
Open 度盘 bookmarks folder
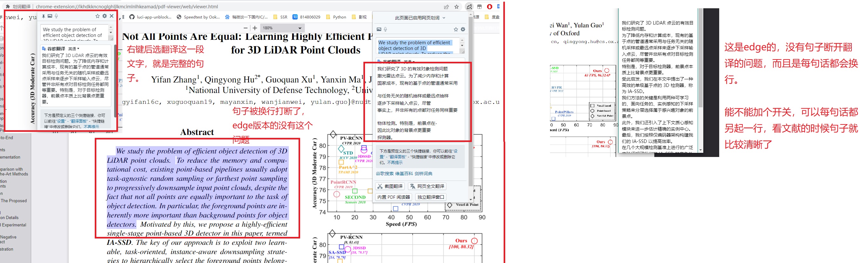point(492,17)
